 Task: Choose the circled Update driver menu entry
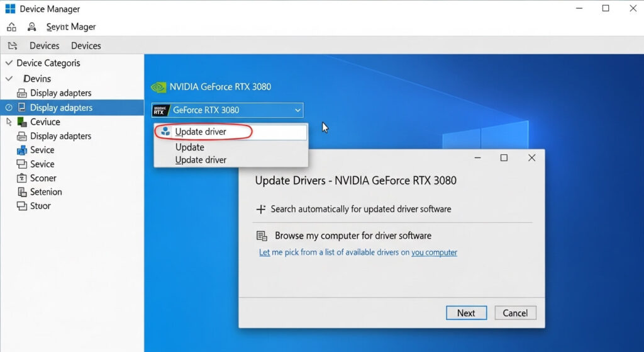coord(200,132)
